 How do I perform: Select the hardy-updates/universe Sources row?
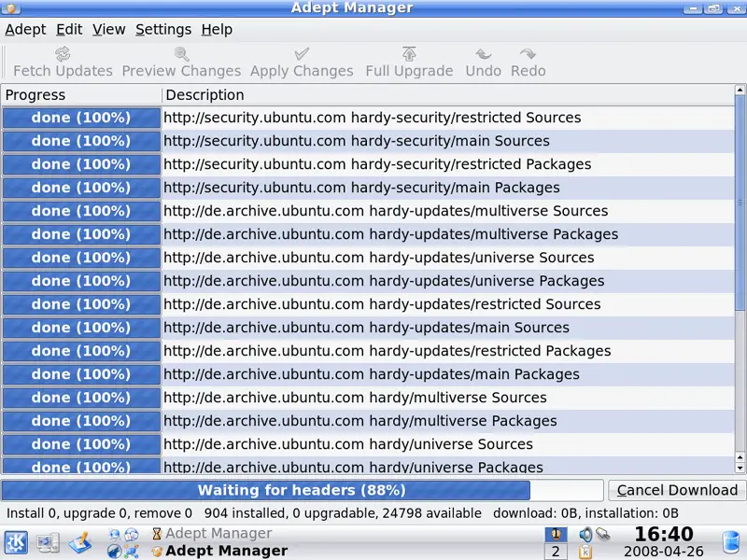368,258
